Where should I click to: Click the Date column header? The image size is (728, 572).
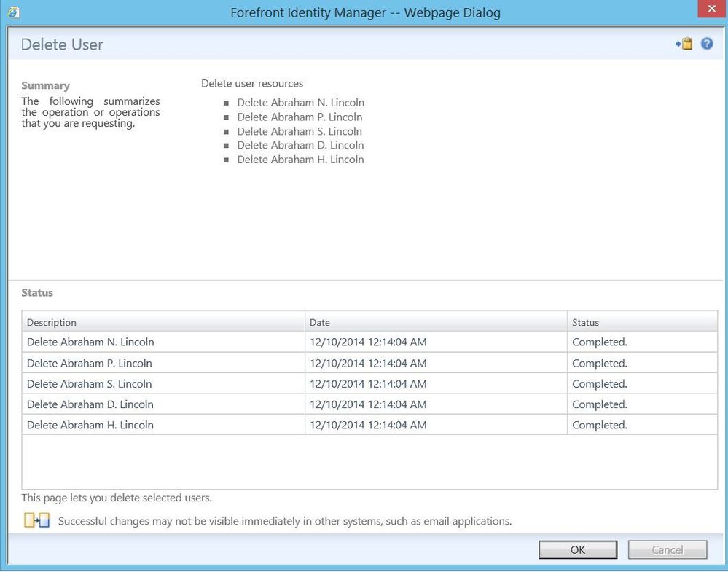tap(436, 322)
